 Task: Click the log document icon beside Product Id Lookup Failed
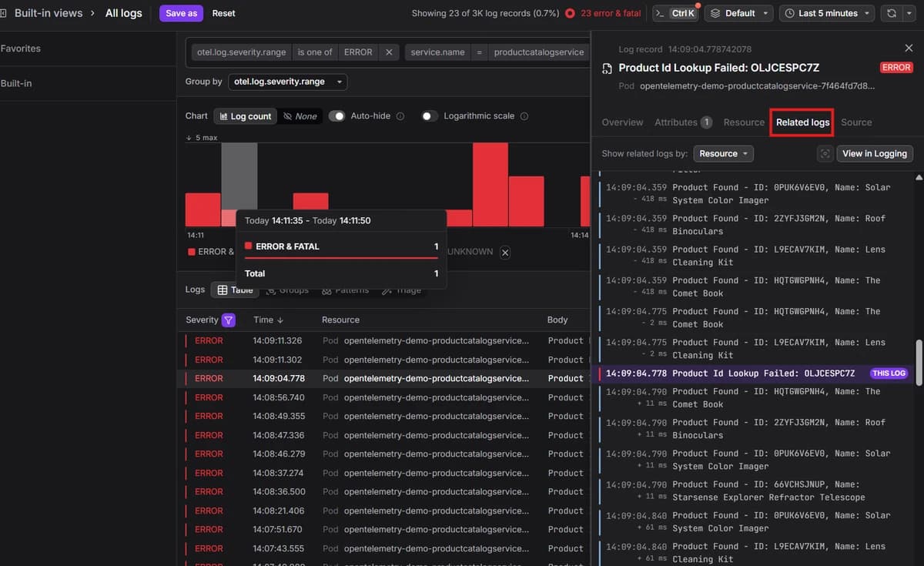tap(606, 68)
